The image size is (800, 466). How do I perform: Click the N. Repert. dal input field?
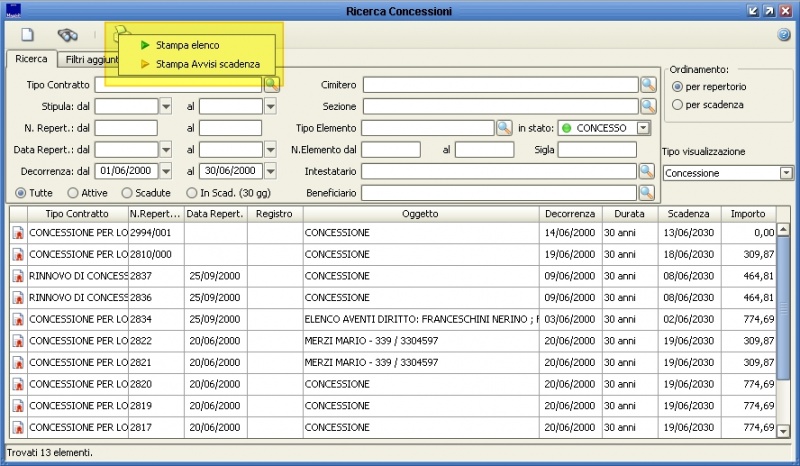pos(126,128)
